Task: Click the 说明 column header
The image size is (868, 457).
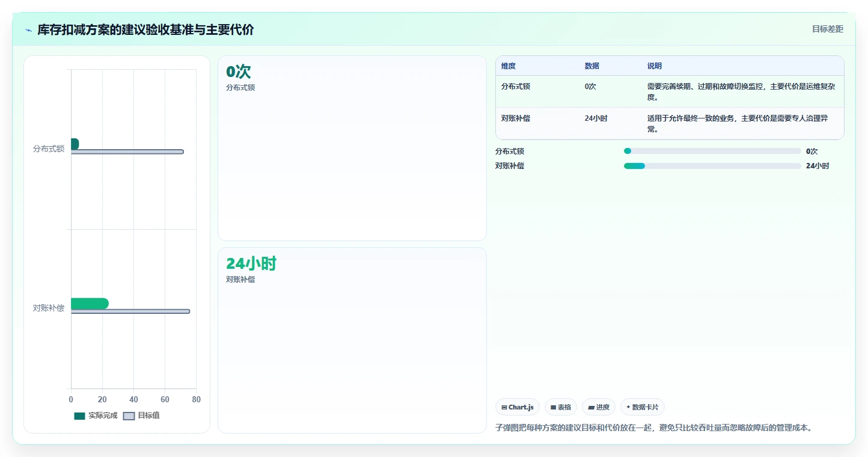Action: click(x=655, y=66)
